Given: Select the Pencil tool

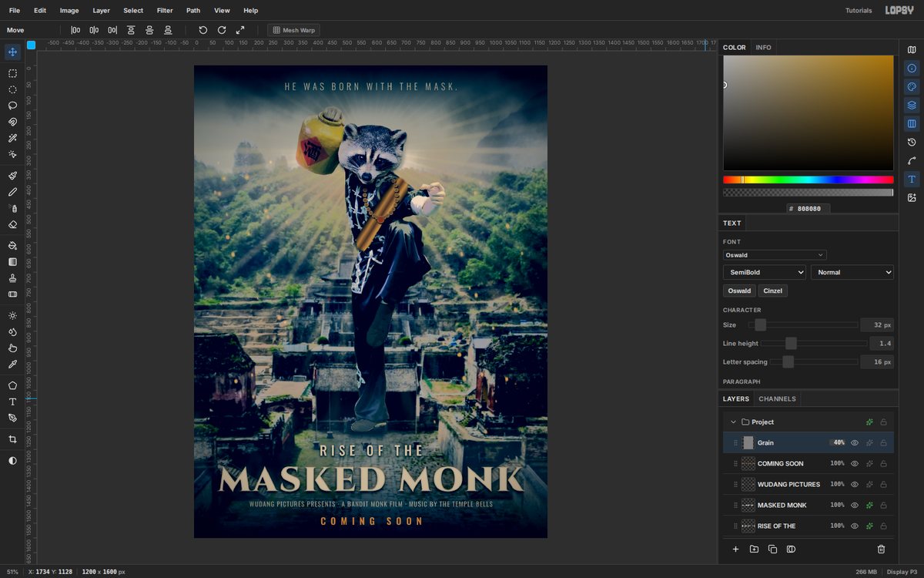Looking at the screenshot, I should 12,192.
